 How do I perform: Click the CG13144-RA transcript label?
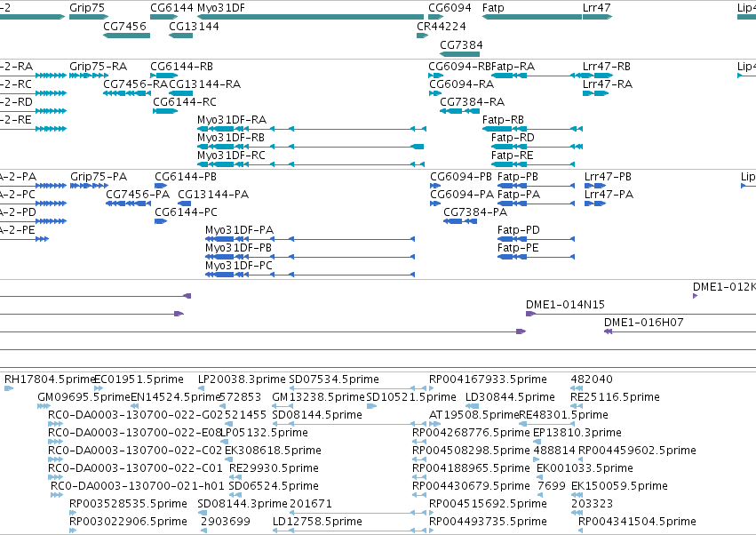pos(205,84)
